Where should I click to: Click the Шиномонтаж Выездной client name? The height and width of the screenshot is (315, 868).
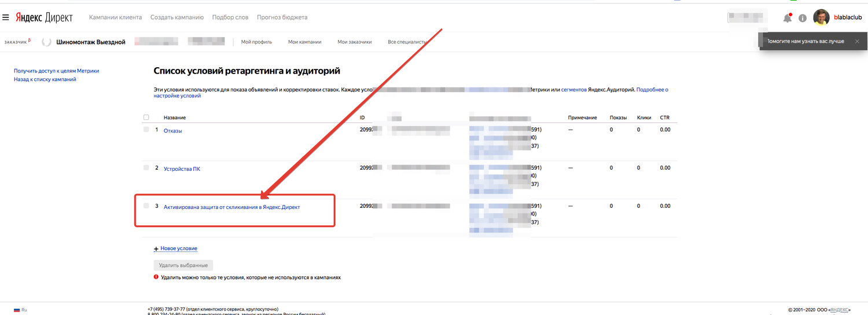tap(91, 42)
